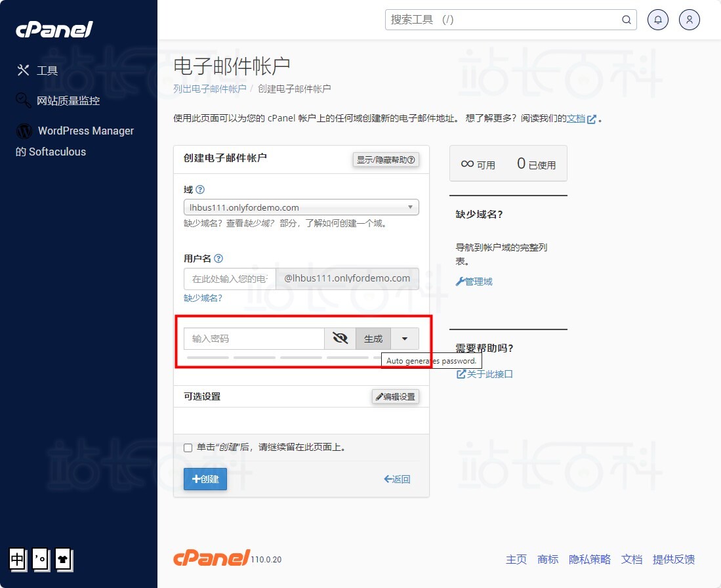Expand the password generator options arrow
The width and height of the screenshot is (721, 588).
[x=405, y=339]
